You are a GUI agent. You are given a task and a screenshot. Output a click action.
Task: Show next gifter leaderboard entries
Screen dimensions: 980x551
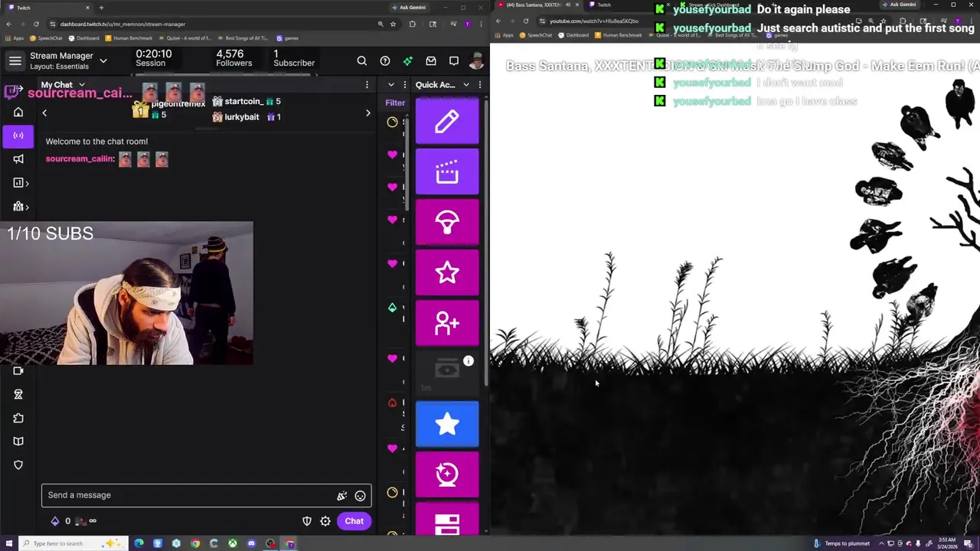tap(367, 113)
